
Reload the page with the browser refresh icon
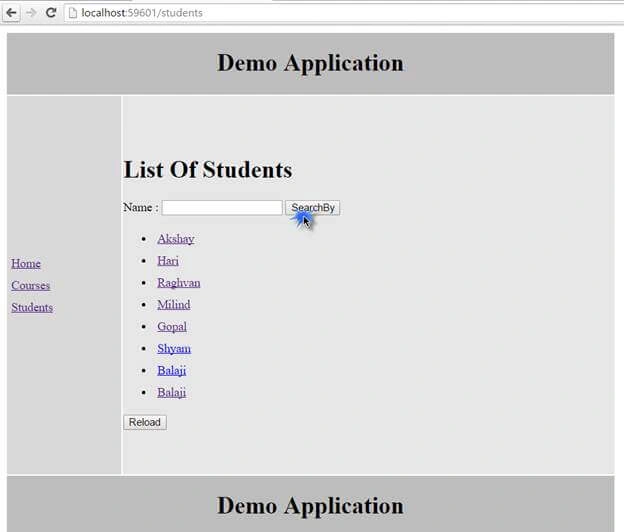51,13
